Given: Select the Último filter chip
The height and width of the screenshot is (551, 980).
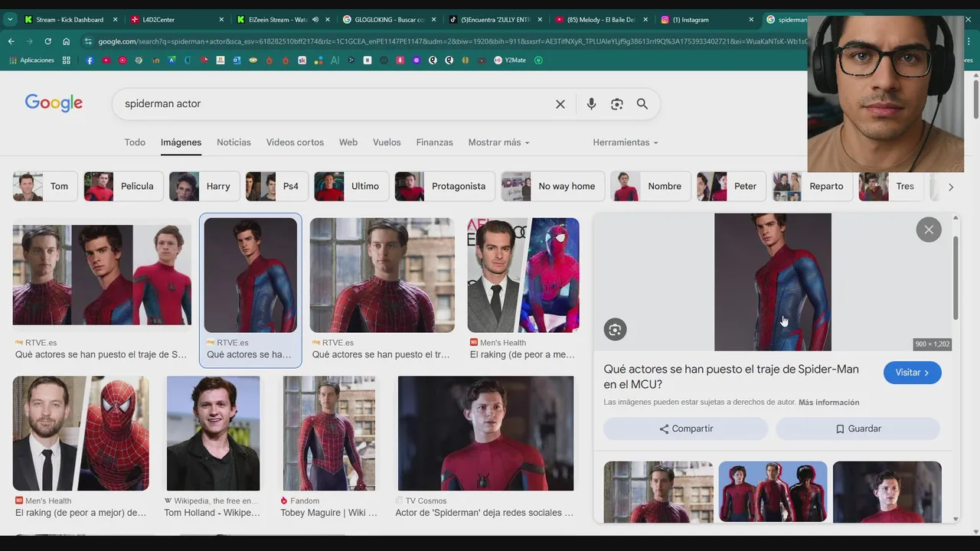Looking at the screenshot, I should (x=351, y=186).
